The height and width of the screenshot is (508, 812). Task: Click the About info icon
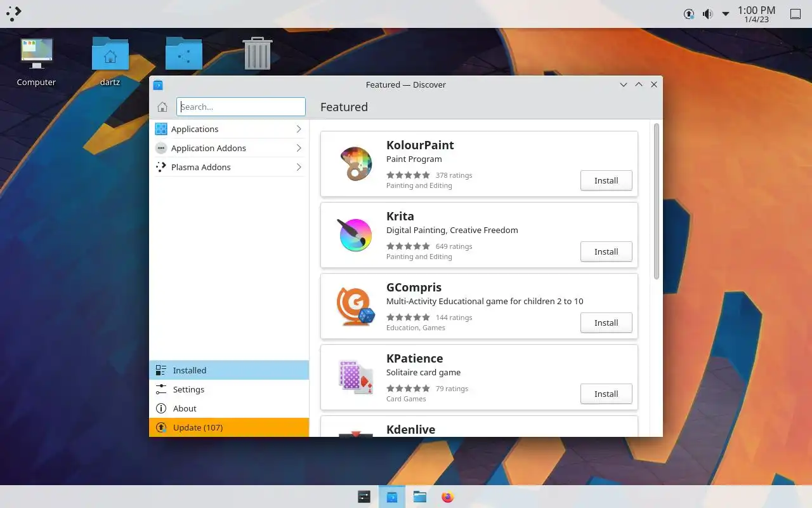point(161,408)
